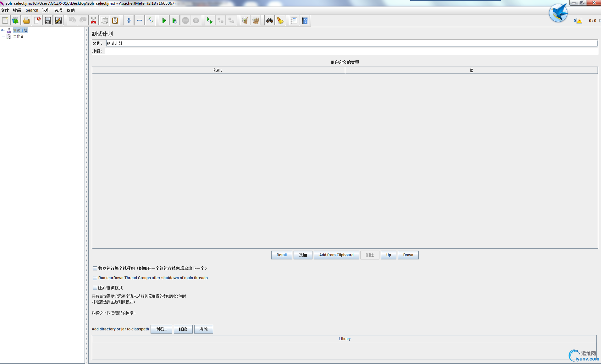
Task: Open the 文件 menu
Action: click(x=5, y=10)
